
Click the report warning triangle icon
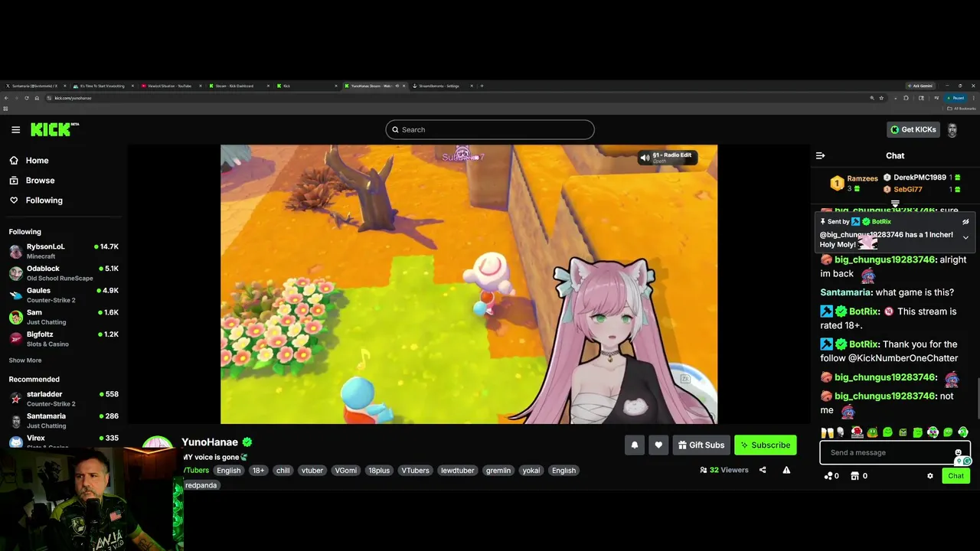point(786,470)
